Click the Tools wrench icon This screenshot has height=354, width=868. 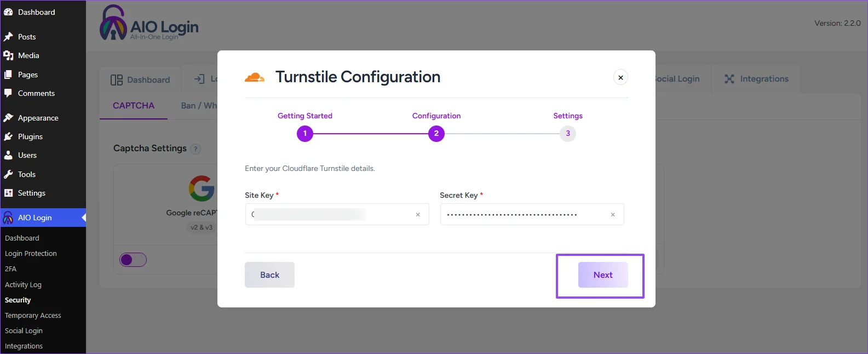(x=8, y=174)
